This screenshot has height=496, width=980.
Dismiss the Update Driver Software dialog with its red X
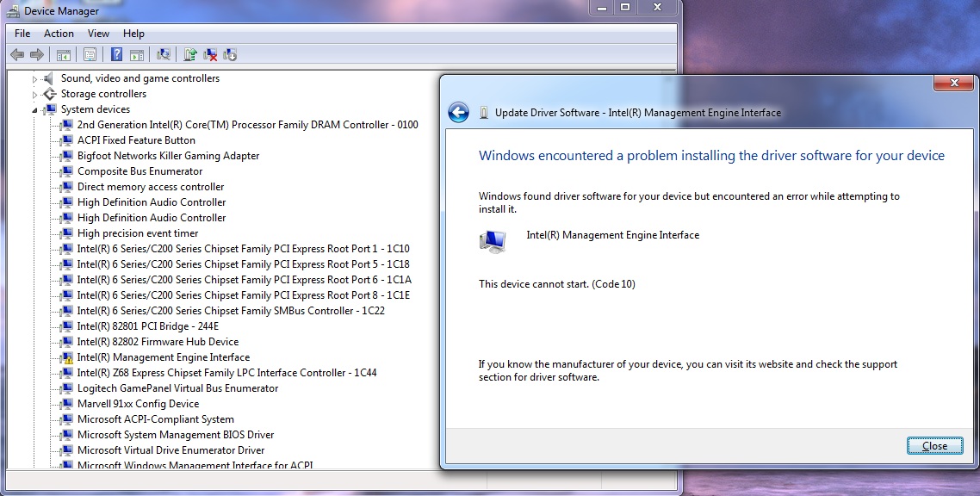click(954, 83)
